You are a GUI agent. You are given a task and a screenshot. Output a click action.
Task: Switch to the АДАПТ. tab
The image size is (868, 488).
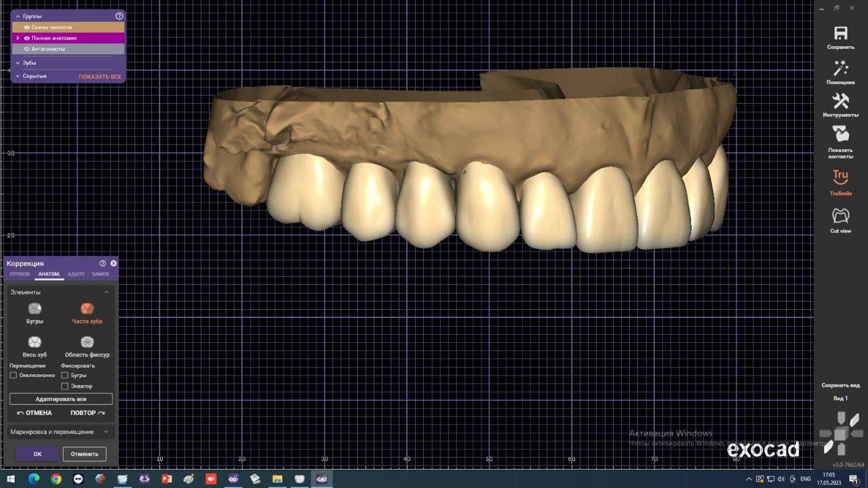[x=76, y=274]
